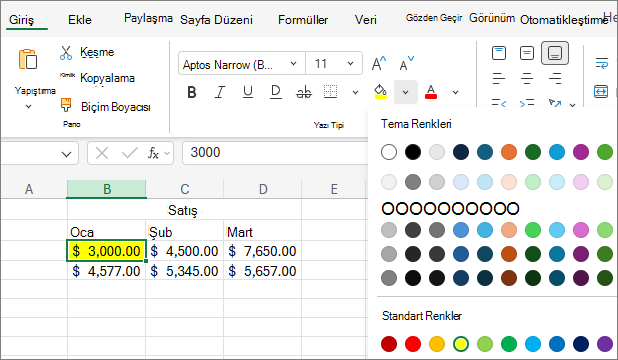This screenshot has height=360, width=618.
Task: Open the Gözden Geçir ribbon tab
Action: pos(434,18)
